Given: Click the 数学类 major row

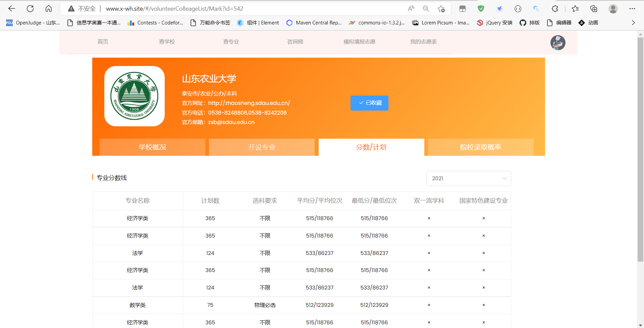Looking at the screenshot, I should pos(302,305).
